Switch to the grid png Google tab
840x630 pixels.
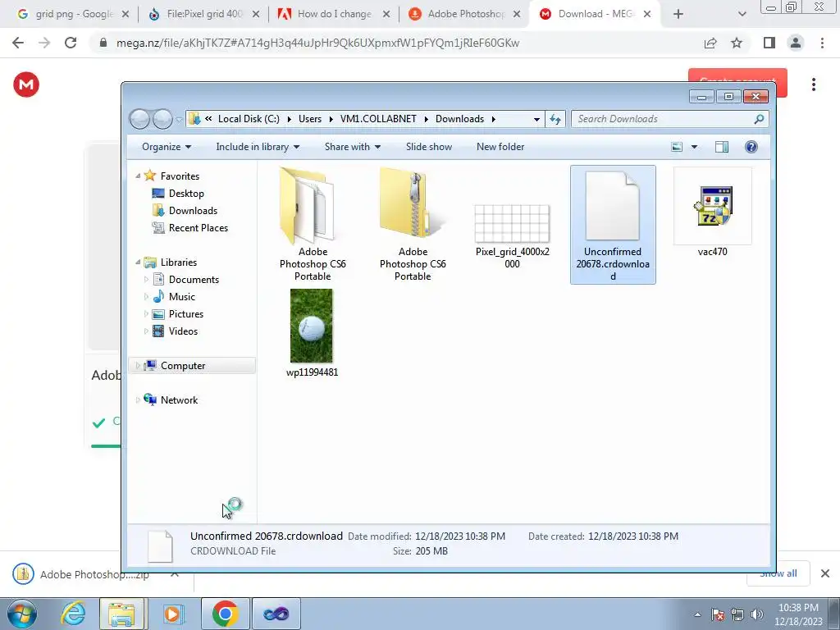click(72, 14)
